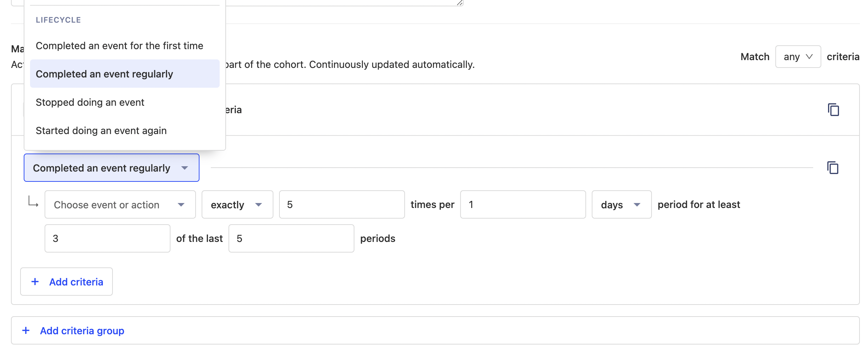Click the plus icon beside Add criteria group

(25, 330)
